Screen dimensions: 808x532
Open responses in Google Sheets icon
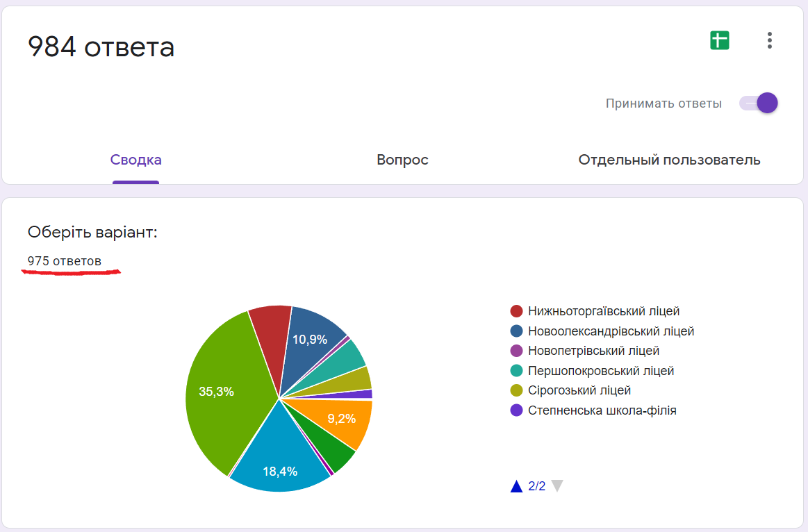[719, 40]
